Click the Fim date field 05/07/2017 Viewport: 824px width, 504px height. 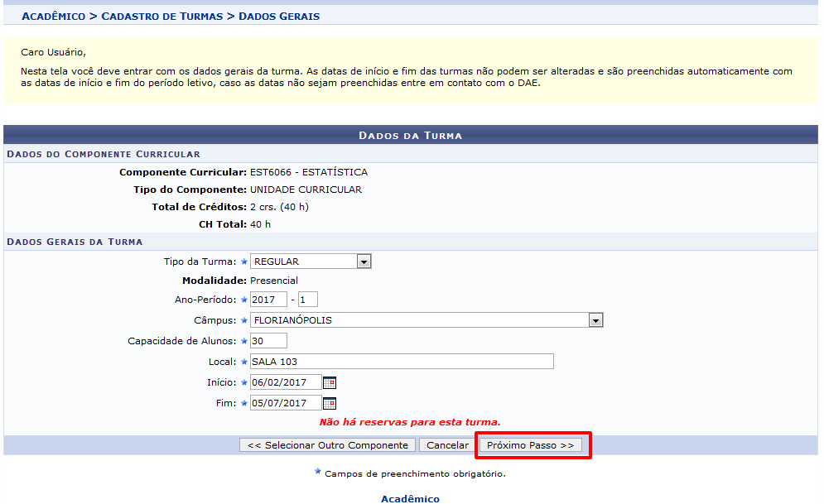(x=285, y=404)
